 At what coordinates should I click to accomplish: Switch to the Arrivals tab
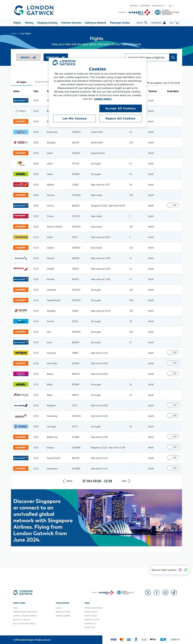28,58
